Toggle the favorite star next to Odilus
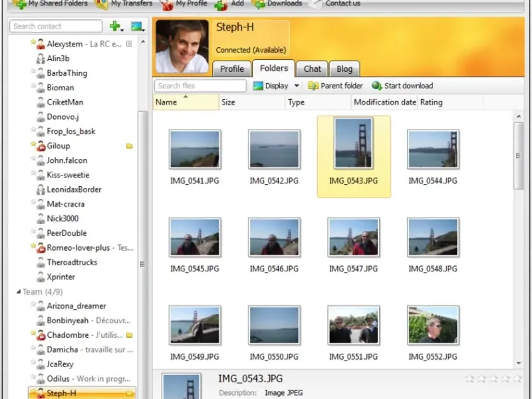The image size is (532, 399). pos(33,378)
